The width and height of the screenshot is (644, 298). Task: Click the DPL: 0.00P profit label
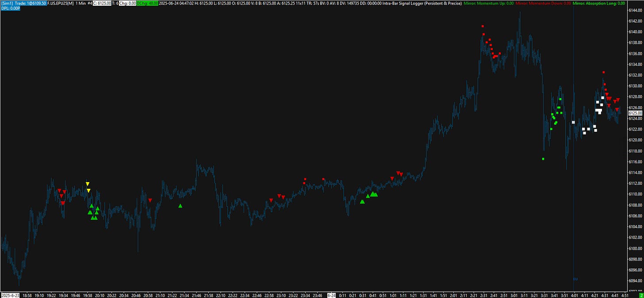pyautogui.click(x=10, y=8)
